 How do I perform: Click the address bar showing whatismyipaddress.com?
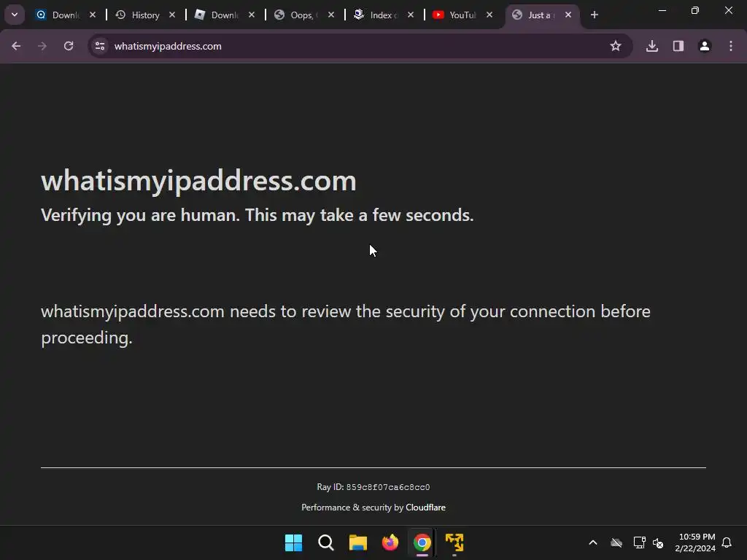360,46
